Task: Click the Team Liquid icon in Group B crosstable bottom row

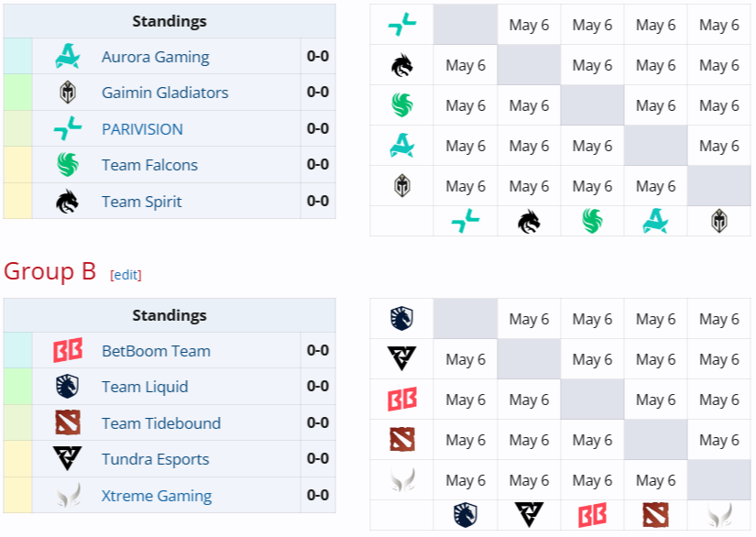Action: pos(466,515)
